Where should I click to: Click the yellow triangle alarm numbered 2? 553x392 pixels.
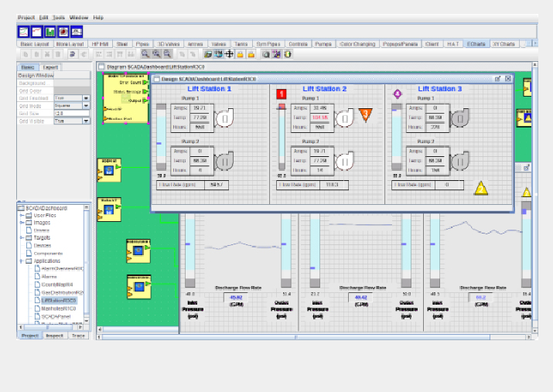[481, 189]
